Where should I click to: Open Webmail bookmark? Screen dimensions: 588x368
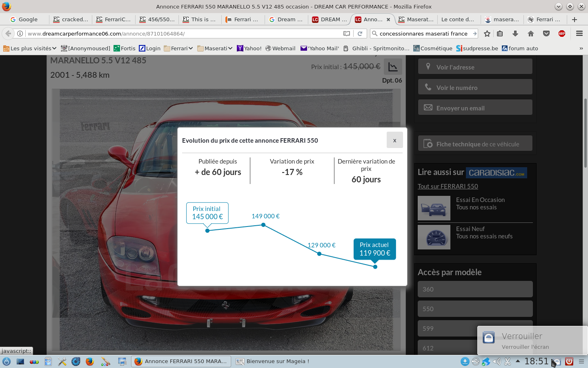click(x=280, y=48)
